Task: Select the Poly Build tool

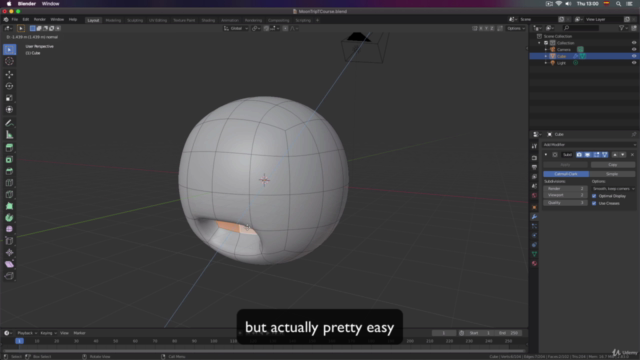Action: pyautogui.click(x=9, y=206)
